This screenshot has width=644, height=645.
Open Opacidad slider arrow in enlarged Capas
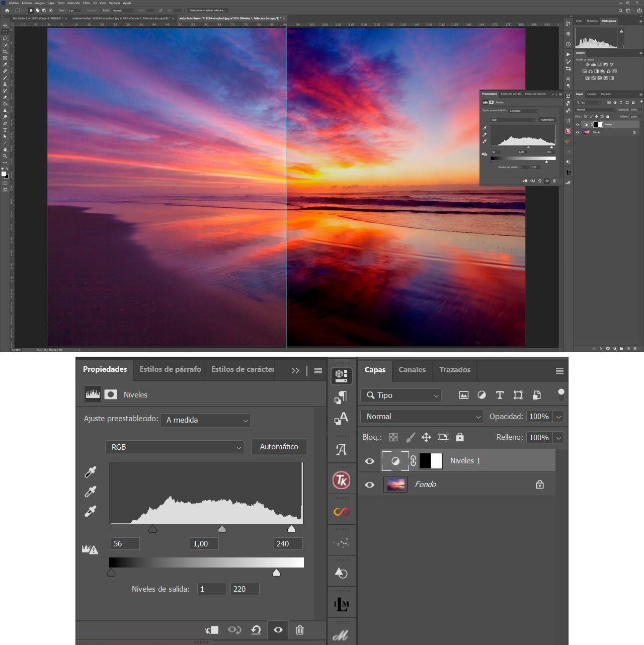(x=558, y=417)
